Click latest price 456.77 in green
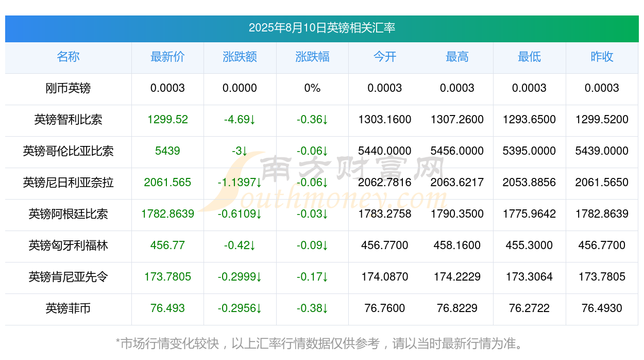The height and width of the screenshot is (360, 644). coord(167,246)
